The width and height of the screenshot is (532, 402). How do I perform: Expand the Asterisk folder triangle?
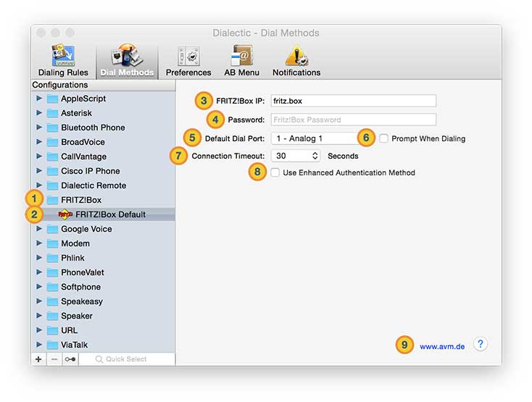[39, 112]
